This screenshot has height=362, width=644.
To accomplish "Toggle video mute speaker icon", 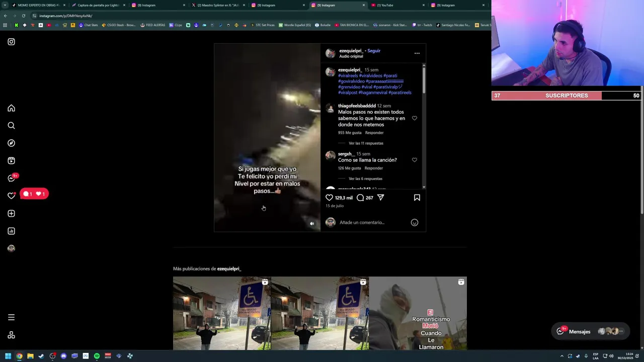I will point(312,224).
